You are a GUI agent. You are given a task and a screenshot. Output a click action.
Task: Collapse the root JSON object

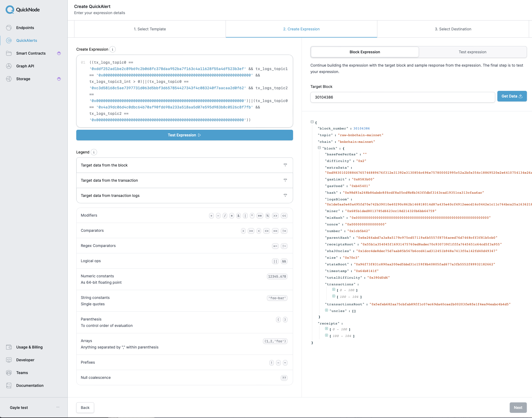312,122
